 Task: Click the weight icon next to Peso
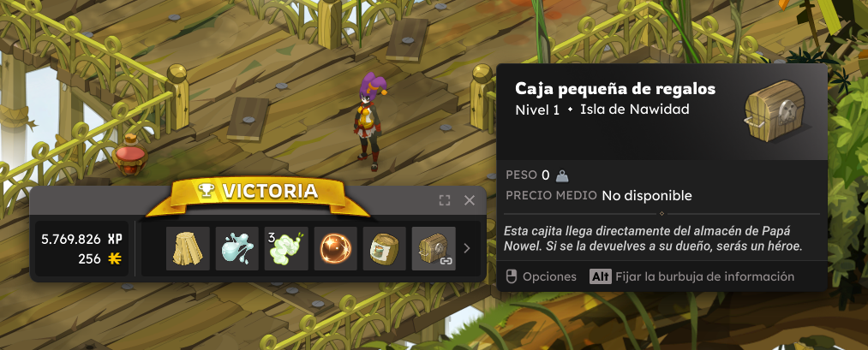click(x=562, y=175)
